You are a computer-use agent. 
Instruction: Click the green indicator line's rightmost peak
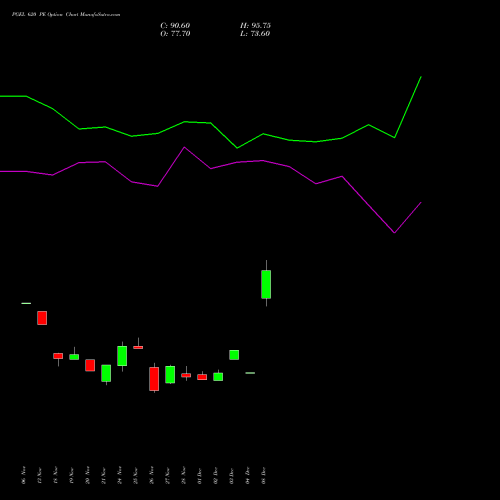[421, 77]
